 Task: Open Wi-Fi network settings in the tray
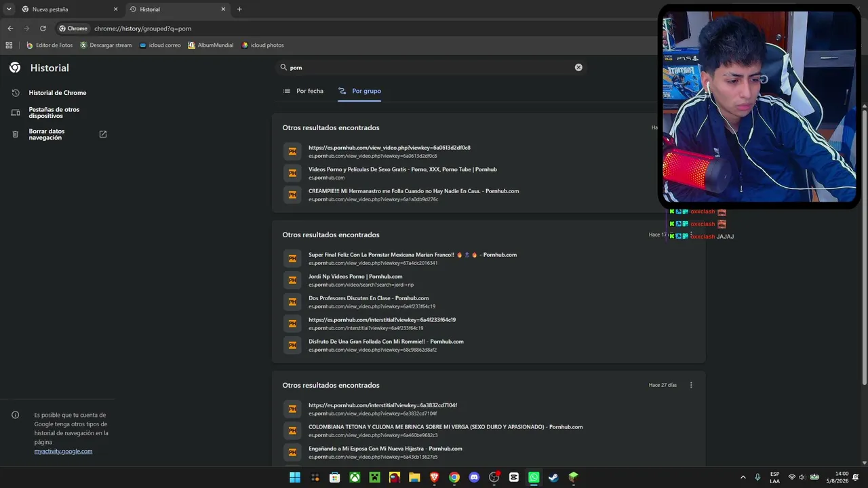click(791, 477)
